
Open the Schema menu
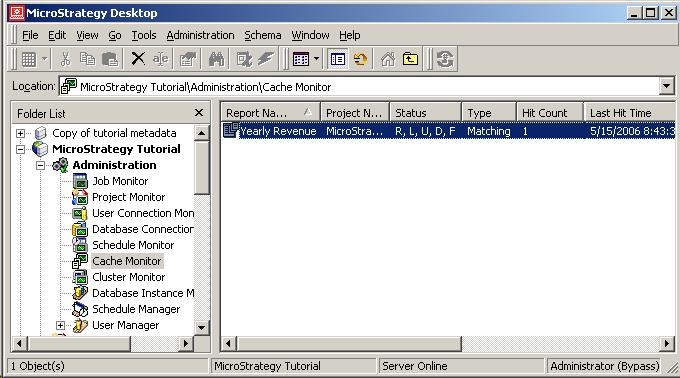pyautogui.click(x=263, y=35)
